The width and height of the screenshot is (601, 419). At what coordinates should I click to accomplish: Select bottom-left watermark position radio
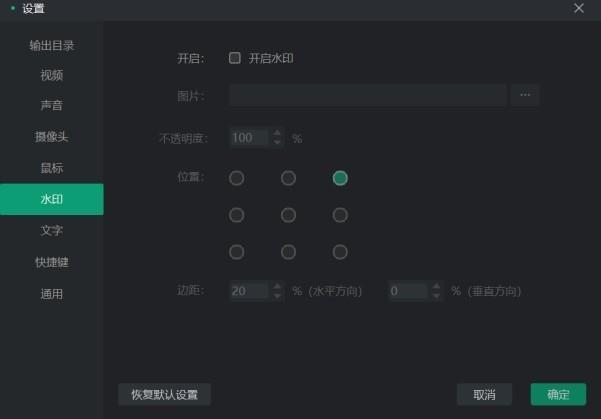(237, 252)
